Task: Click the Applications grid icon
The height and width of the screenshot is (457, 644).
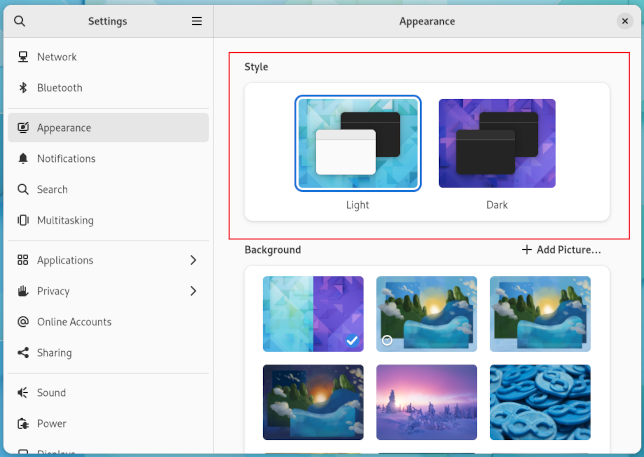Action: click(x=23, y=260)
